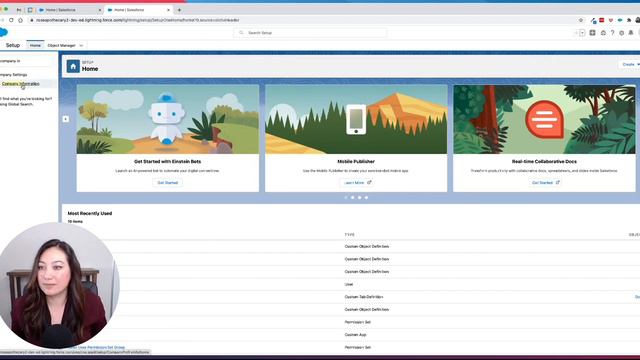The width and height of the screenshot is (640, 360).
Task: Click the Einstein Bots robot illustration
Action: pyautogui.click(x=167, y=120)
